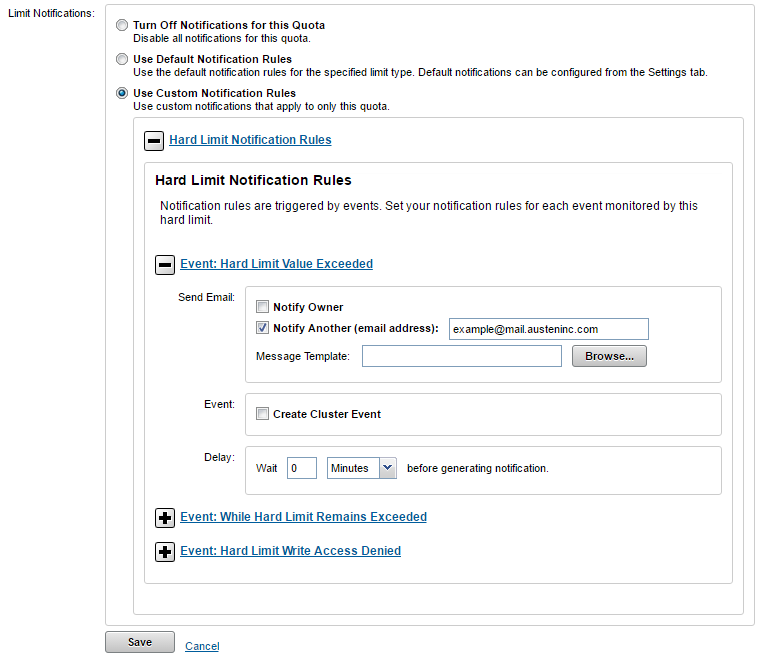
Task: Click 'Use custom notifications that apply' description
Action: (261, 106)
